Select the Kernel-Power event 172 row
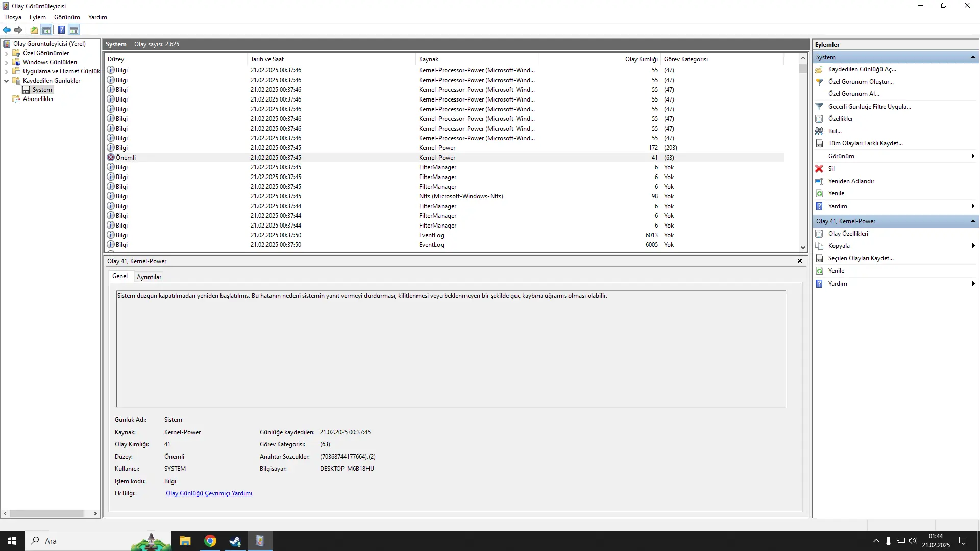 pyautogui.click(x=444, y=148)
